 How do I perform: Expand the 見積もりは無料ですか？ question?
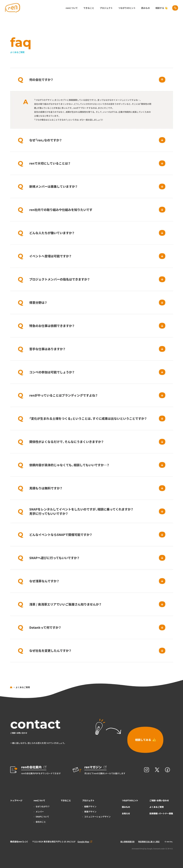click(162, 488)
